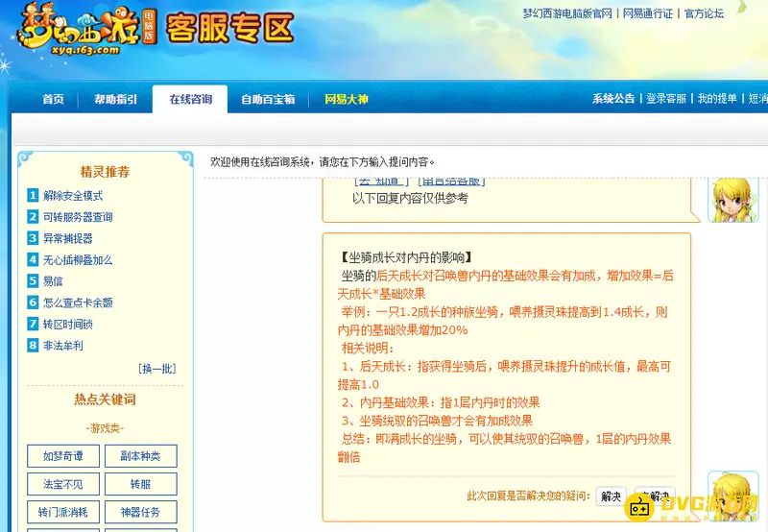768x532 pixels.
Task: Select 转服 keyword button
Action: tap(140, 484)
